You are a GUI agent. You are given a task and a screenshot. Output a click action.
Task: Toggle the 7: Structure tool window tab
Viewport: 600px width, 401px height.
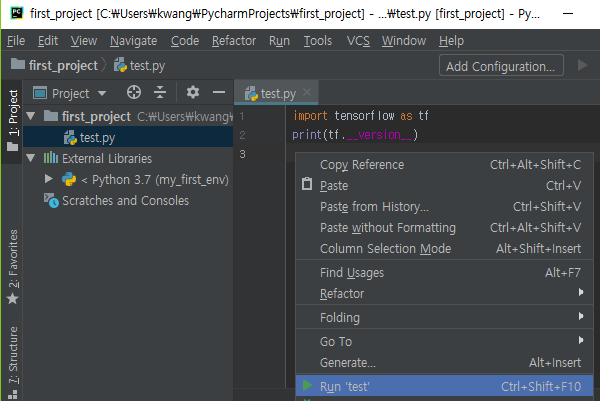(x=13, y=355)
